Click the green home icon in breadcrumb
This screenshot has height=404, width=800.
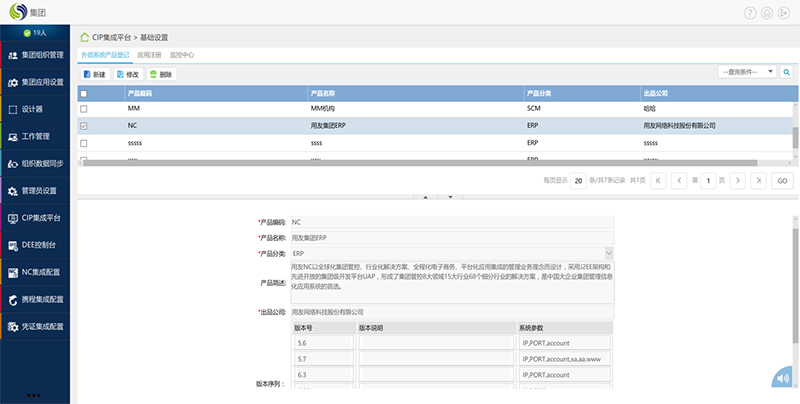coord(85,37)
